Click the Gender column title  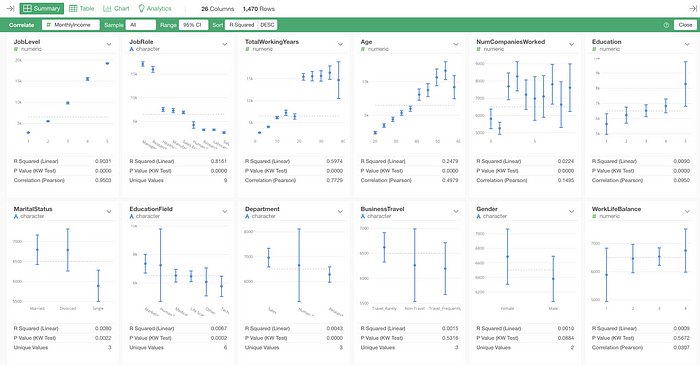pos(487,209)
